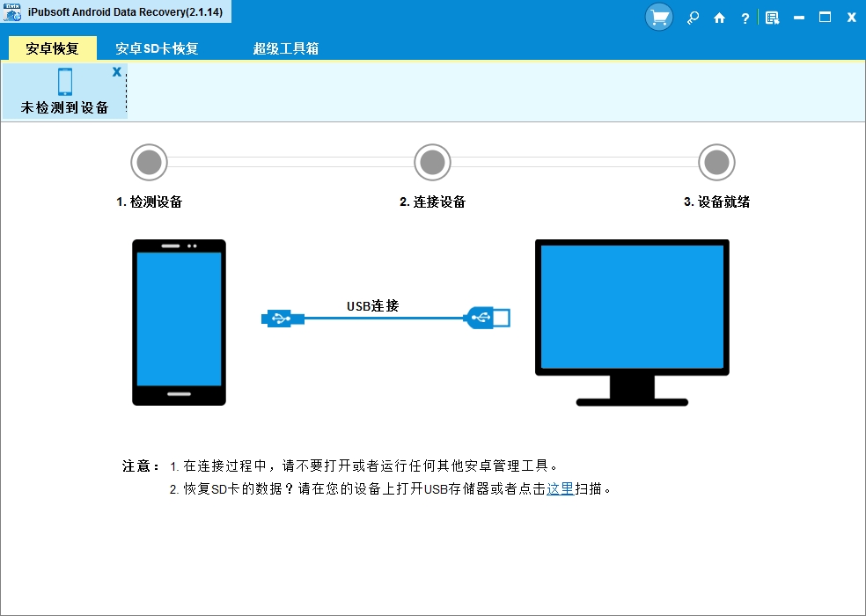Switch to 安卓SD卡恢复 tab
Screen dimensions: 866x616
click(157, 48)
